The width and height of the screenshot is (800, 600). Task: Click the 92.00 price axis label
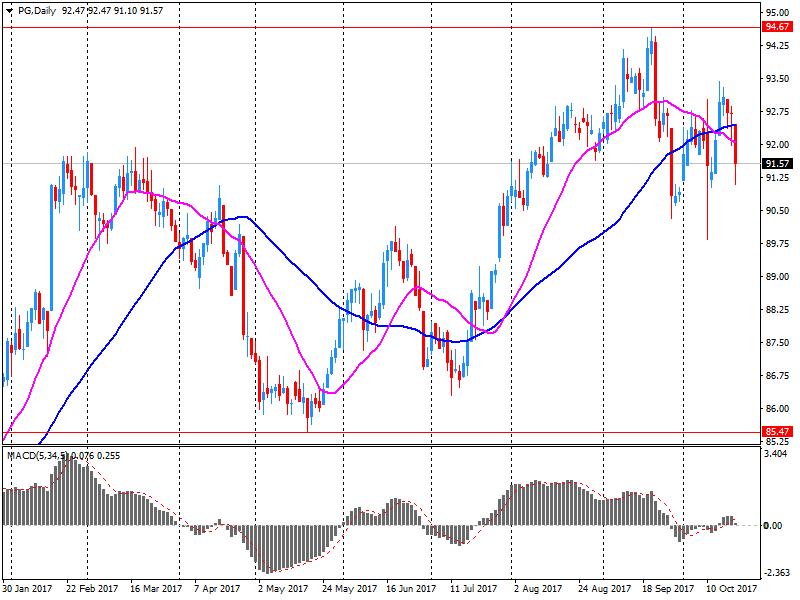tap(777, 145)
